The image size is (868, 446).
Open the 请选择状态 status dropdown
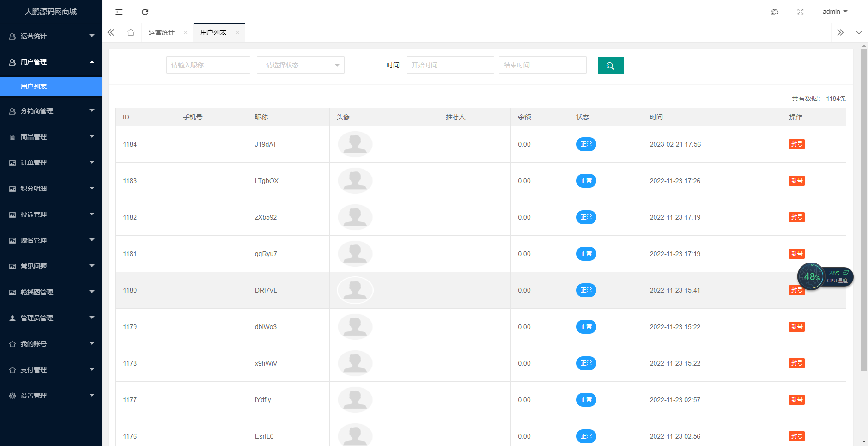(x=300, y=65)
